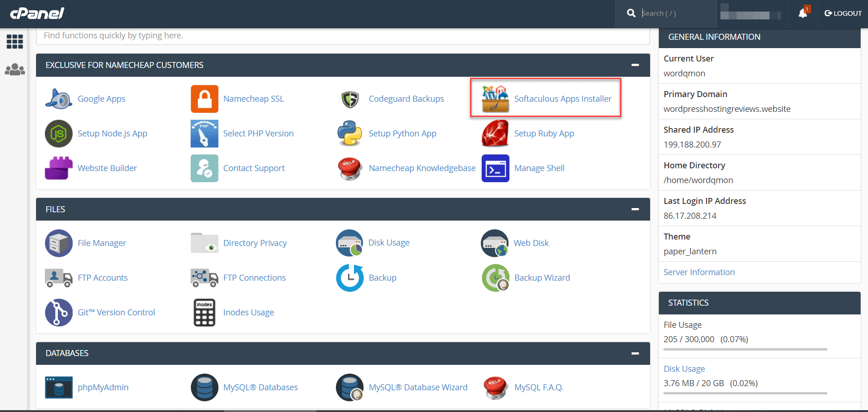The image size is (868, 412).
Task: Click the Setup Node.js App icon
Action: click(x=59, y=134)
